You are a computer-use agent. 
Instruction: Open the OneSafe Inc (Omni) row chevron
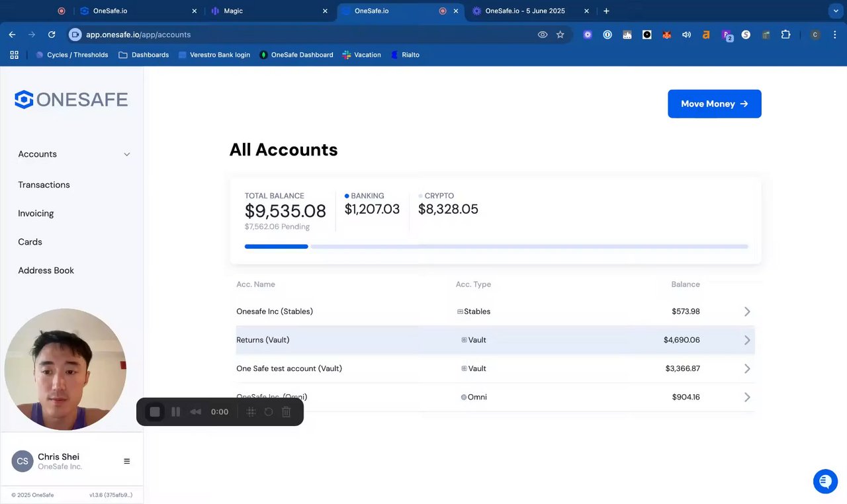click(x=747, y=398)
